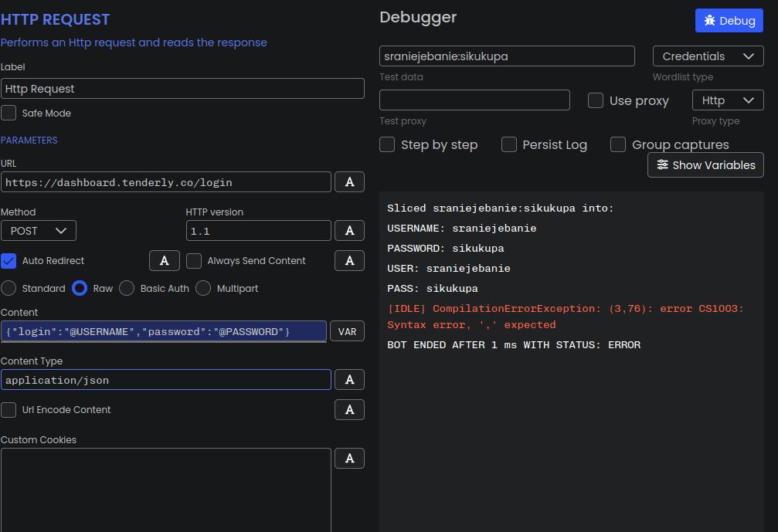Expand the Credentials wordlist type dropdown

point(708,56)
